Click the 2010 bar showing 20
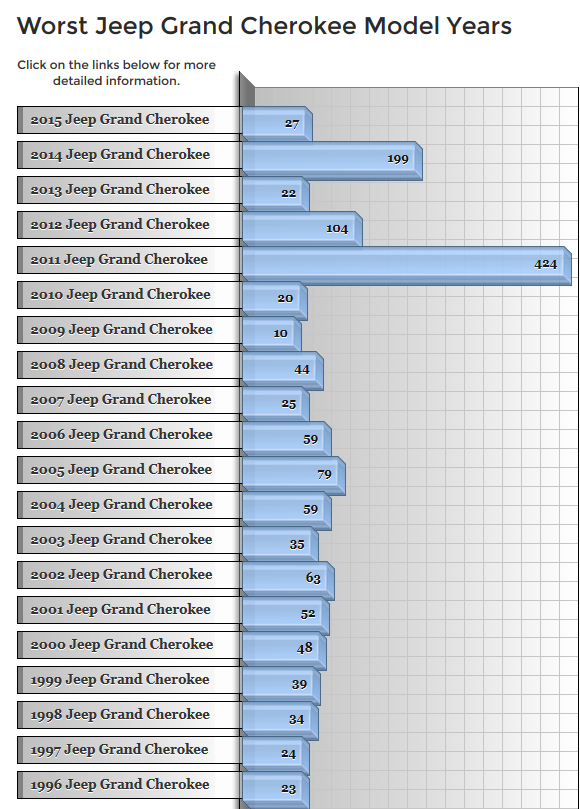 275,300
